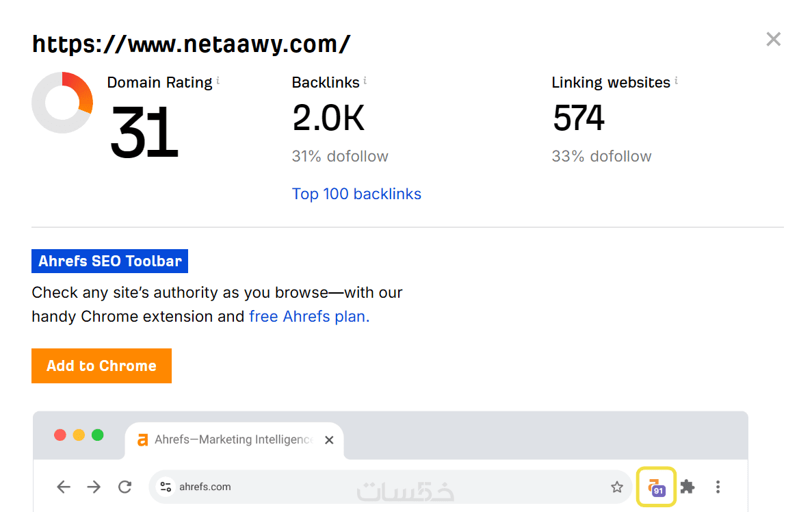Open site info icon beside ahrefs.com
Image resolution: width=812 pixels, height=512 pixels.
coord(166,487)
